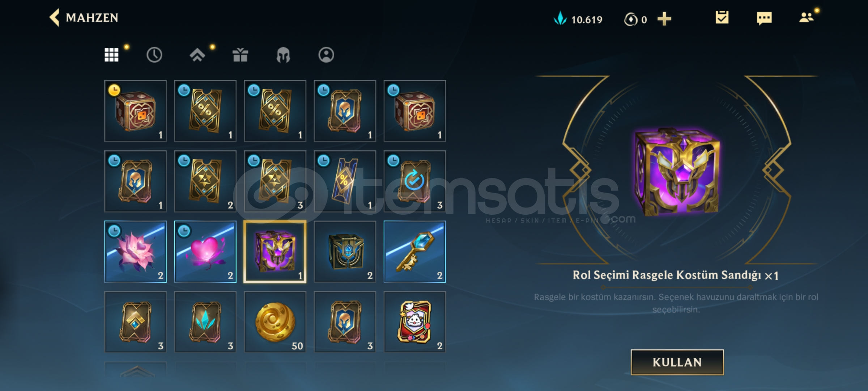Select the gold coin item with 50
This screenshot has width=868, height=391.
point(275,322)
